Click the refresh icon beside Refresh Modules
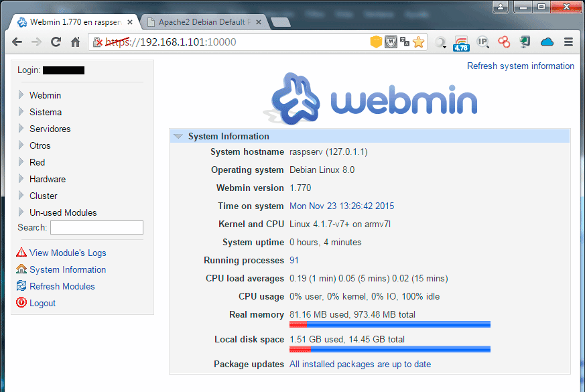The image size is (585, 392). point(21,286)
